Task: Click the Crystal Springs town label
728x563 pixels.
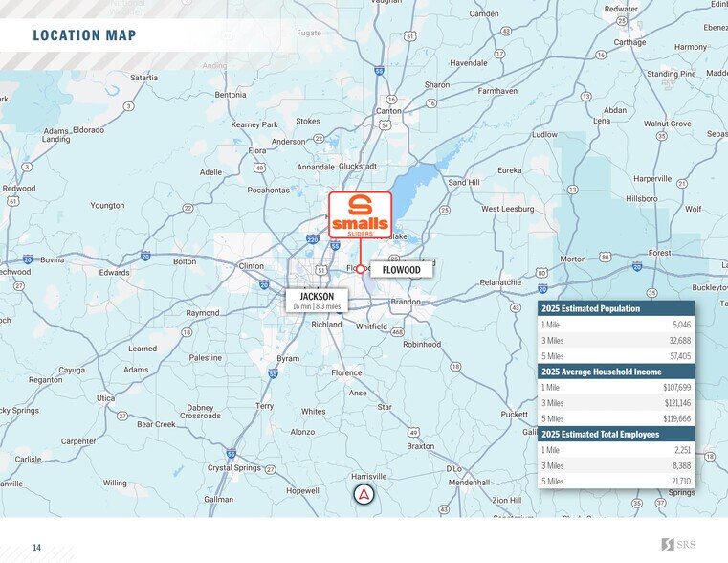Action: tap(233, 467)
